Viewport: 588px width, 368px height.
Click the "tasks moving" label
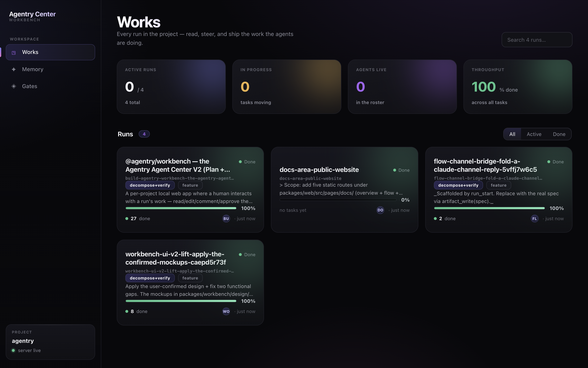pos(256,102)
